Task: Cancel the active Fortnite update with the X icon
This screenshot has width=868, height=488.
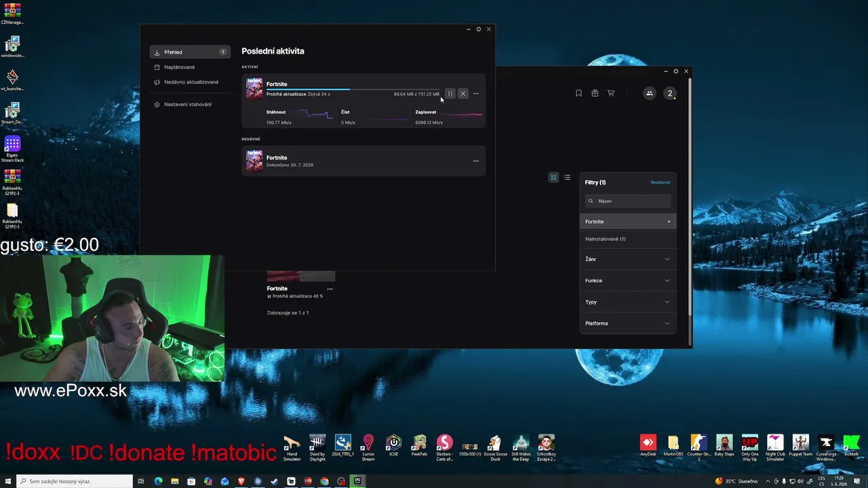Action: [x=463, y=94]
